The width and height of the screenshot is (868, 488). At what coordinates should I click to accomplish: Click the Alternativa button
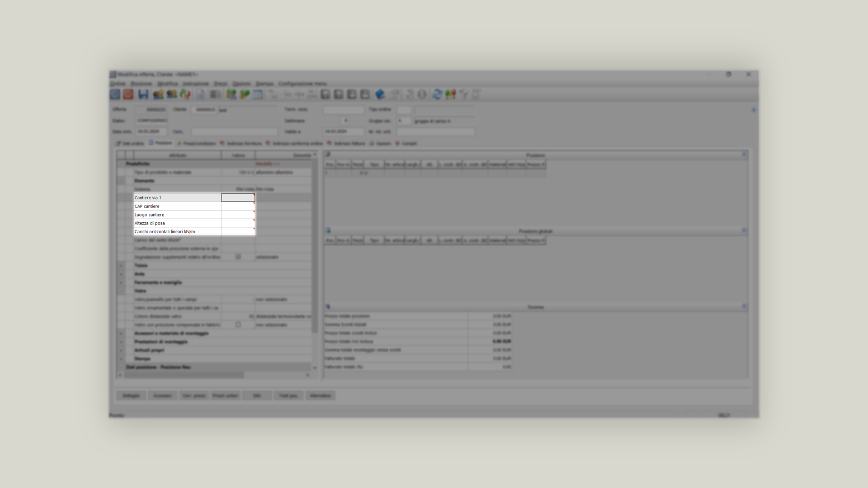[x=320, y=396]
